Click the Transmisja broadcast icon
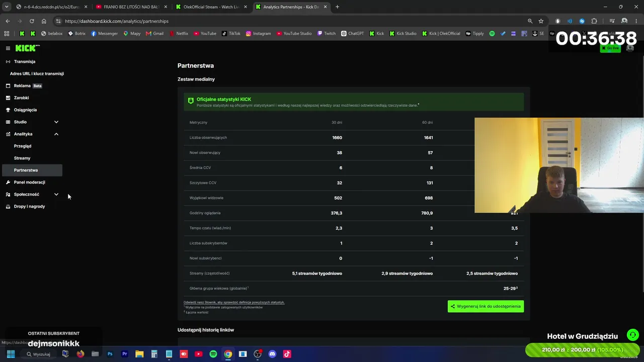The height and width of the screenshot is (362, 644). pyautogui.click(x=8, y=61)
